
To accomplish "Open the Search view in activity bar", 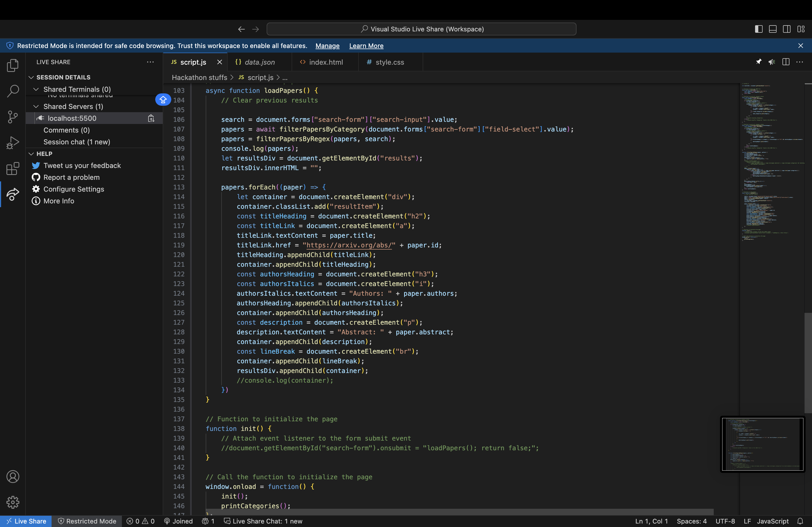I will [x=13, y=91].
